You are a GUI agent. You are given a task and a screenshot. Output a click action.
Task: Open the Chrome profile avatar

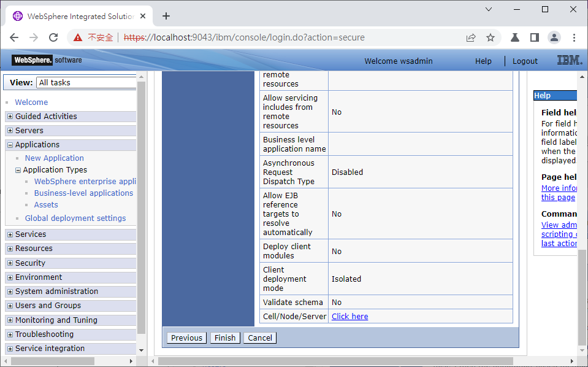[554, 37]
